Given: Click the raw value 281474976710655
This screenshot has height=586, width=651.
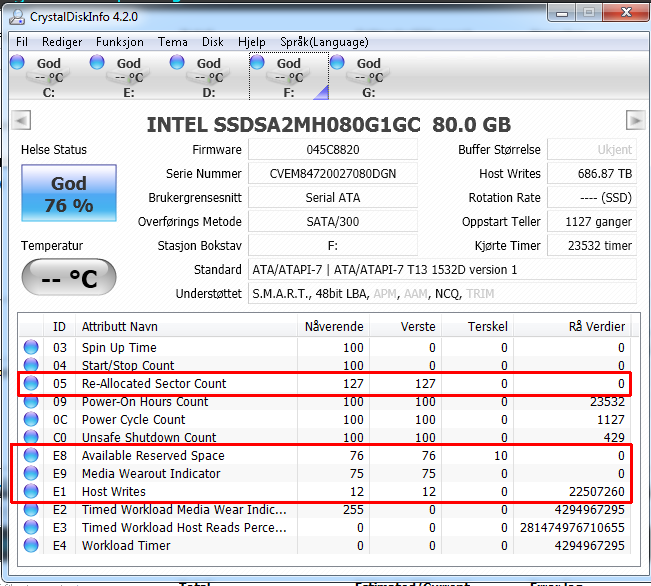Looking at the screenshot, I should tap(572, 527).
